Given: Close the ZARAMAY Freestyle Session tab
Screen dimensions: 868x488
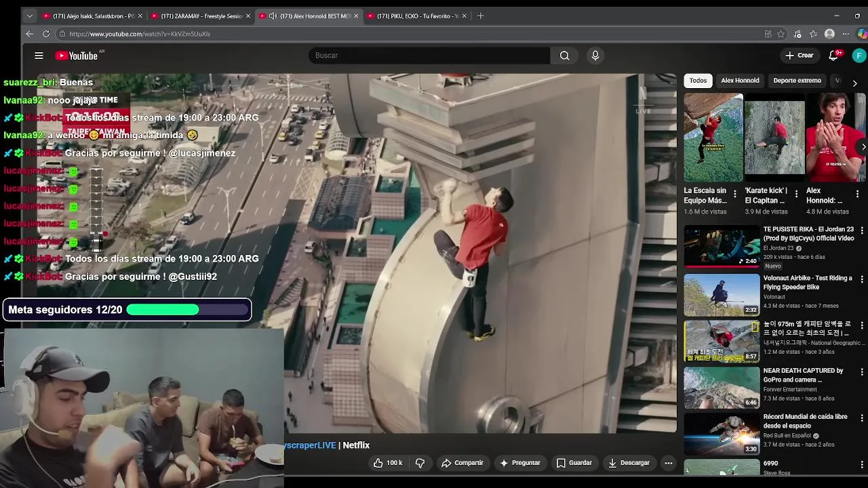Looking at the screenshot, I should coord(248,16).
